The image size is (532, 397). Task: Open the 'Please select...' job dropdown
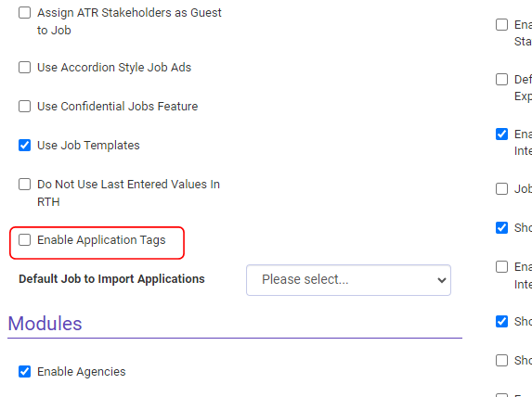[x=348, y=280]
